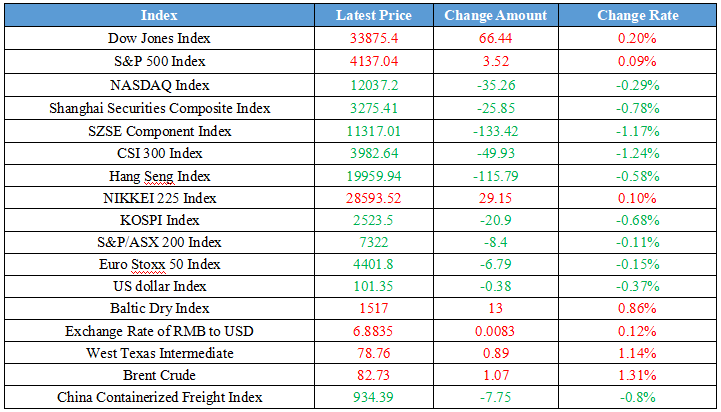The image size is (721, 412).
Task: Select the Dow Jones Index cell
Action: [160, 39]
